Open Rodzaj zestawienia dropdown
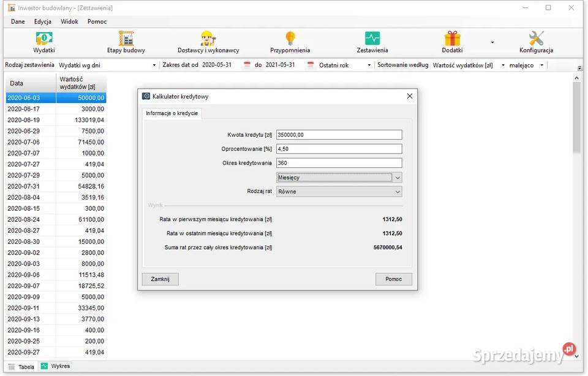The height and width of the screenshot is (376, 588). 154,65
